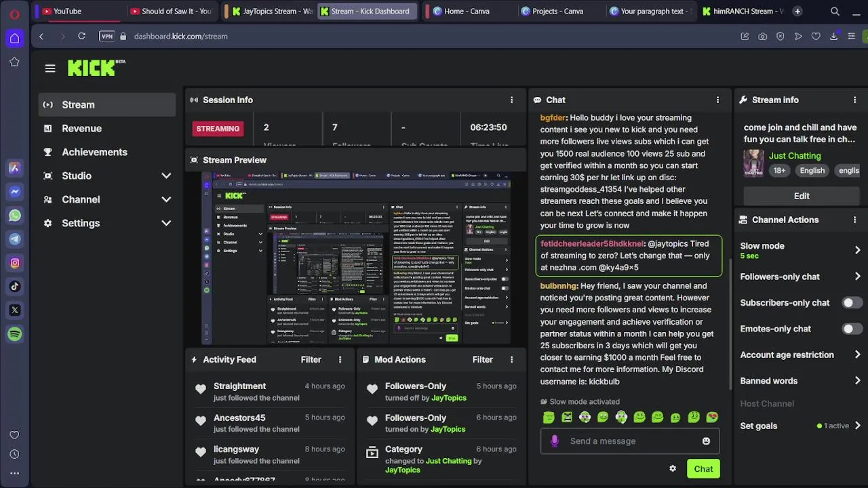The image size is (868, 488).
Task: Open Spotify in the browser sidebar
Action: point(15,334)
